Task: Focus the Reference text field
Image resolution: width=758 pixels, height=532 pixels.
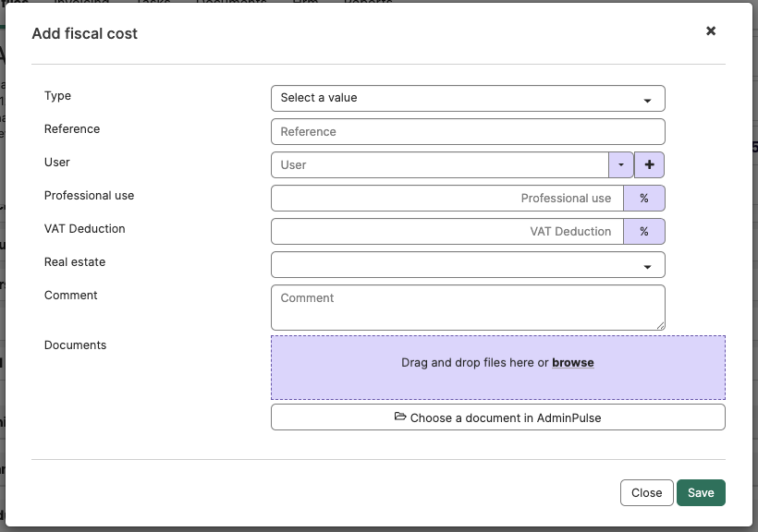Action: 468,131
